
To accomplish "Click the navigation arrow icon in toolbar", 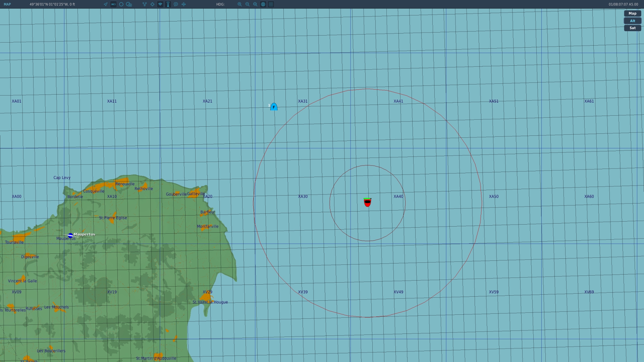I will [106, 4].
